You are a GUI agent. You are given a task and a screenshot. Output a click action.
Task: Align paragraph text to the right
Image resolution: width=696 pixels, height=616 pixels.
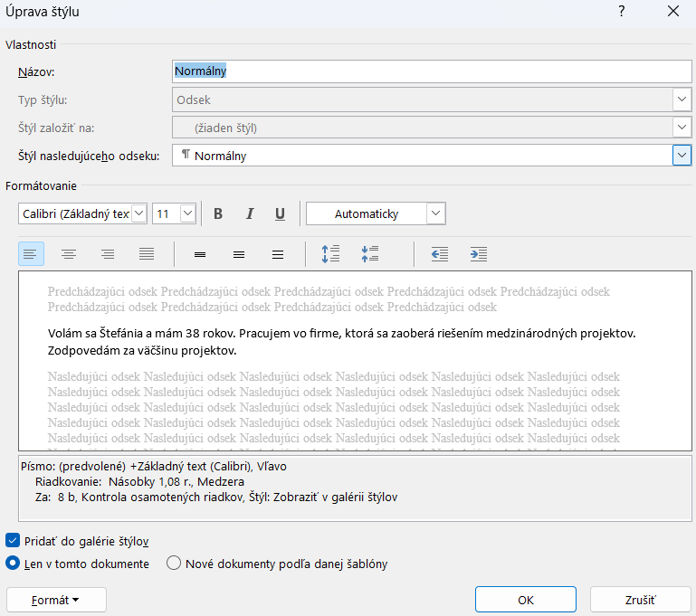pos(108,254)
